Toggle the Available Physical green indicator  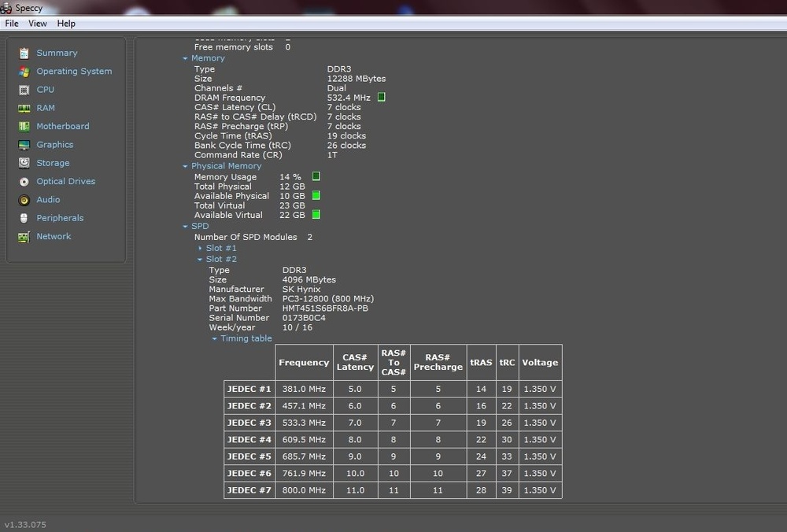(316, 195)
